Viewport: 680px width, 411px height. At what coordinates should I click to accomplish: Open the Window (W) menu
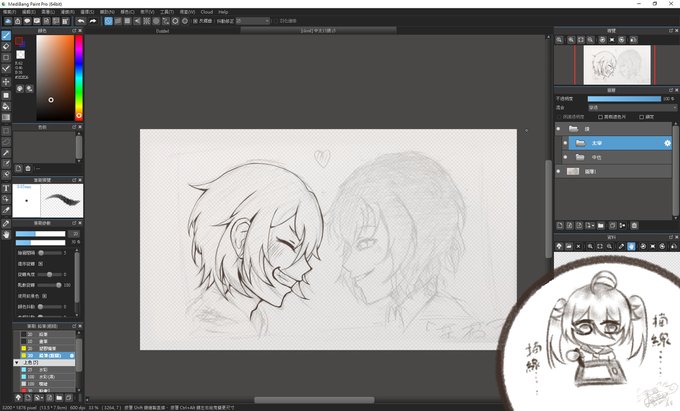tap(187, 12)
